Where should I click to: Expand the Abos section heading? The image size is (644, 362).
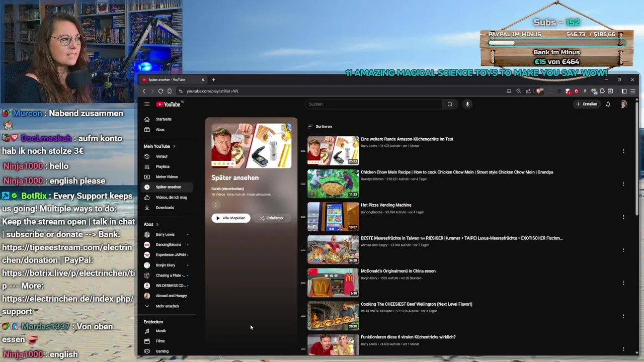[151, 224]
